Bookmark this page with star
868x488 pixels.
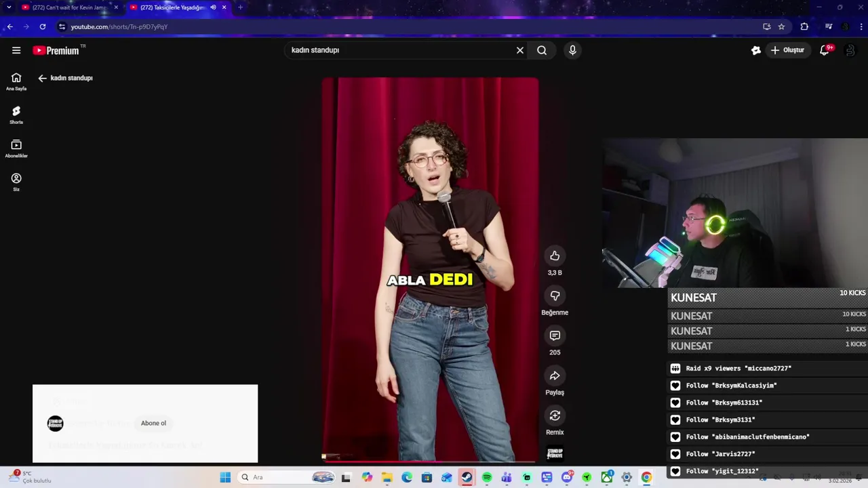point(781,26)
